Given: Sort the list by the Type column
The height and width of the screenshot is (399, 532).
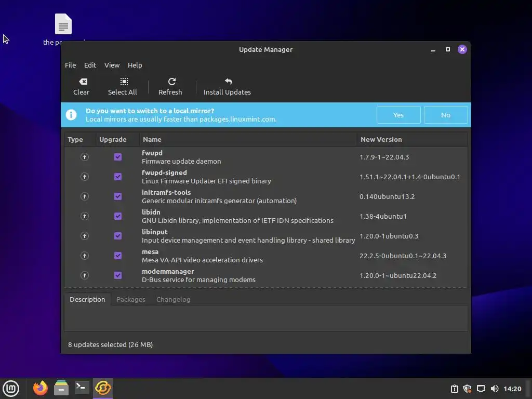Looking at the screenshot, I should click(x=80, y=139).
